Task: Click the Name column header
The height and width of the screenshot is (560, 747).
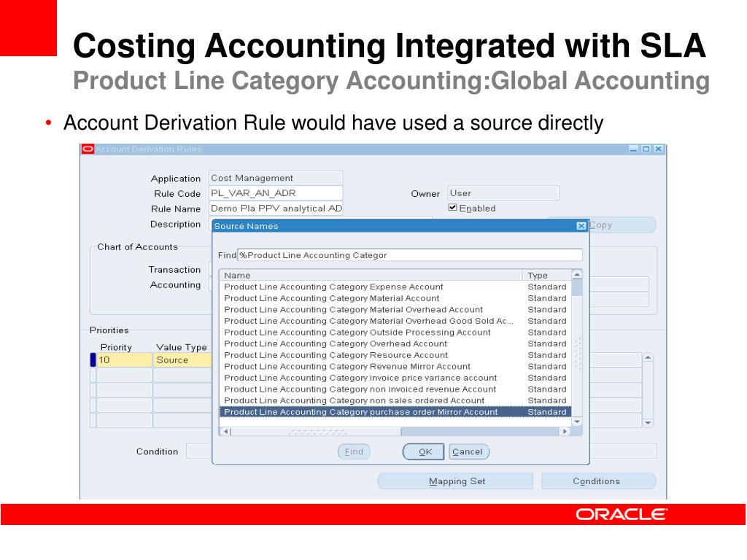Action: 371,275
